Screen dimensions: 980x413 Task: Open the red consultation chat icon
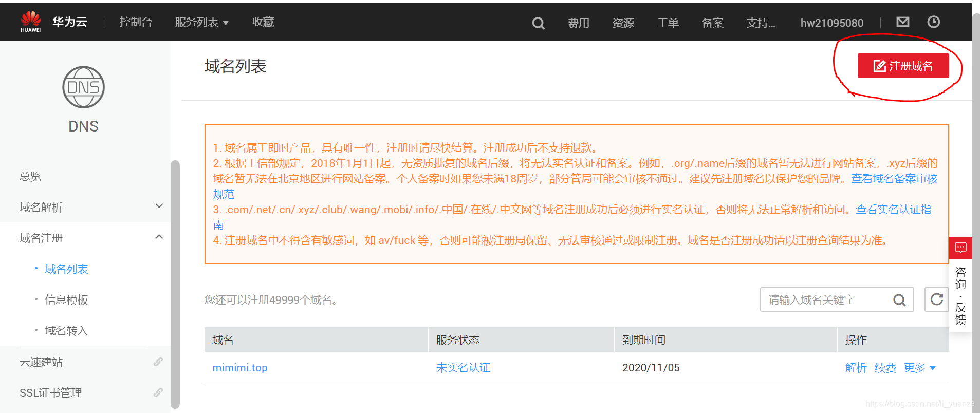point(960,248)
